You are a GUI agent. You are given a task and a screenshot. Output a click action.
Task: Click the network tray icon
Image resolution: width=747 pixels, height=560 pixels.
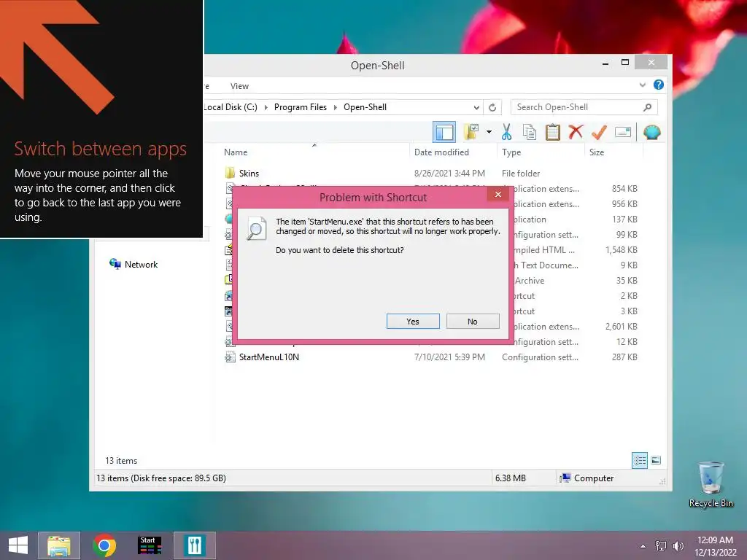(x=661, y=546)
